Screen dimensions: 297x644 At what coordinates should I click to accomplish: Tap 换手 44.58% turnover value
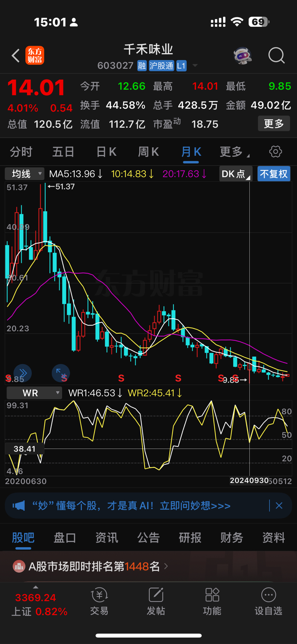(x=113, y=105)
